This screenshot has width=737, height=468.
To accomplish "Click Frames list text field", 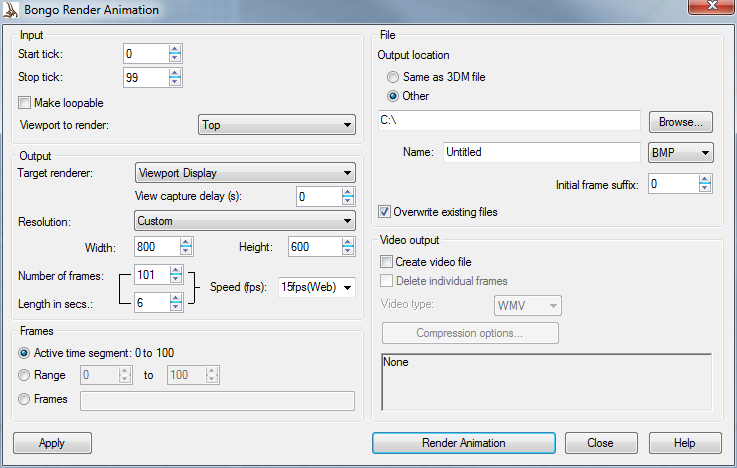I will coord(217,401).
